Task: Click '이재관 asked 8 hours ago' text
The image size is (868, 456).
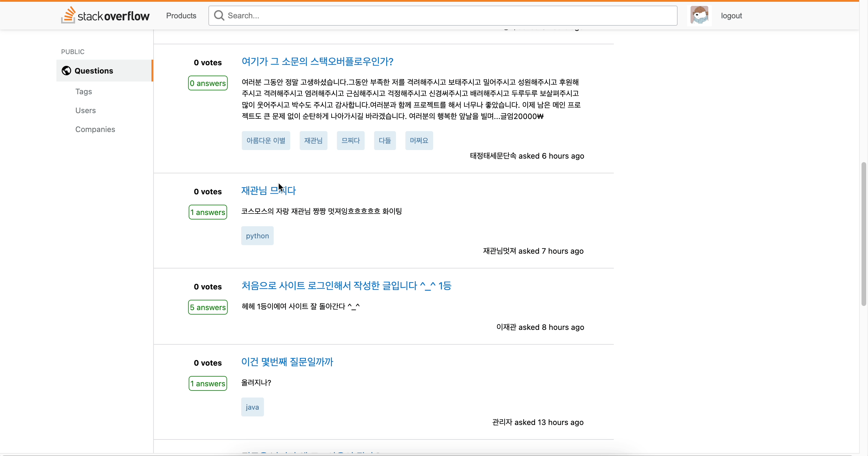Action: coord(540,327)
